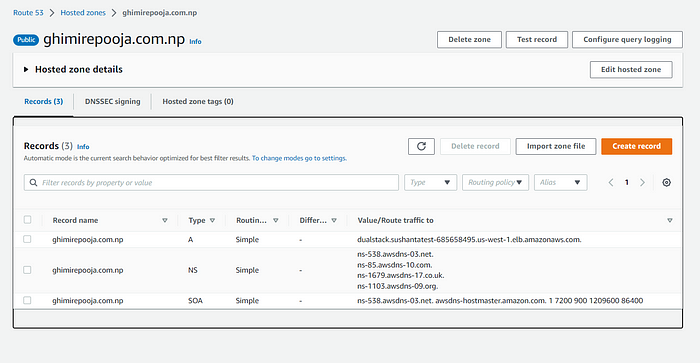Click the search magnifier icon
This screenshot has width=700, height=363.
[33, 183]
